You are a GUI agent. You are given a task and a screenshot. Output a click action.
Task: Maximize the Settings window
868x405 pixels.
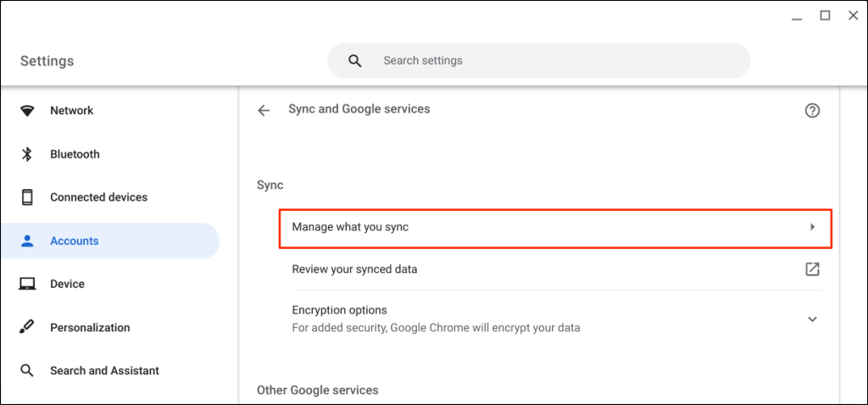(825, 15)
